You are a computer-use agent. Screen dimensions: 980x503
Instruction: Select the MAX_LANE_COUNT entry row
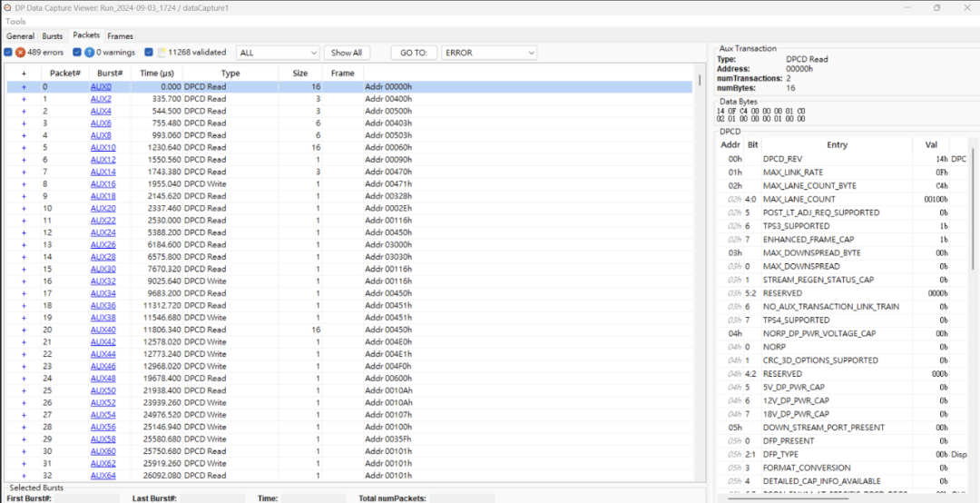(x=842, y=199)
